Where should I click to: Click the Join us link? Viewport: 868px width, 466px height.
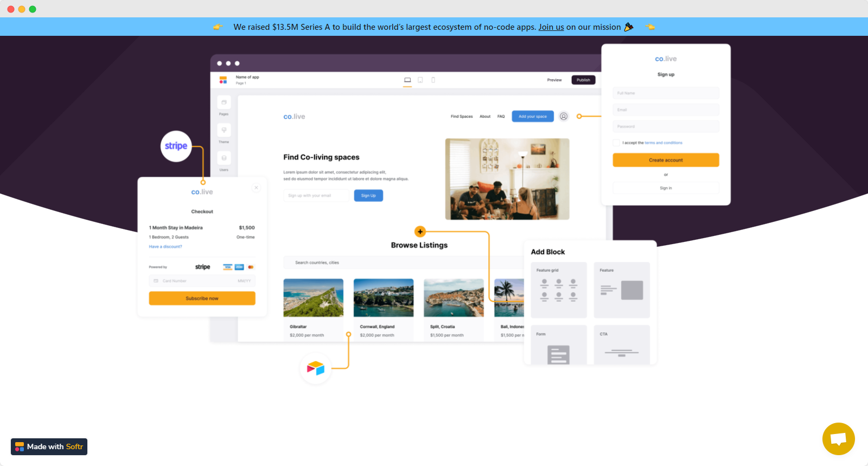pos(551,27)
